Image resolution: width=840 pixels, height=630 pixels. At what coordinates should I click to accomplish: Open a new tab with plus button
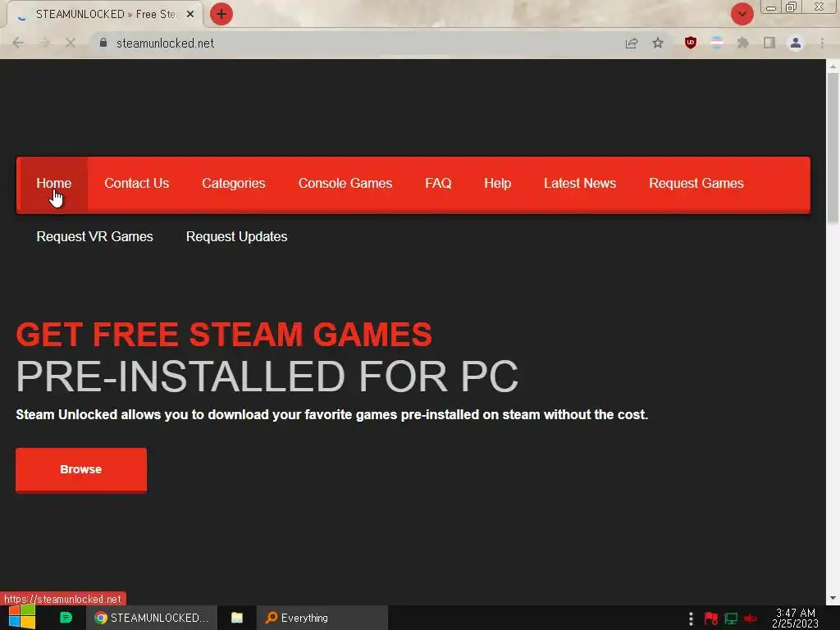pos(221,14)
